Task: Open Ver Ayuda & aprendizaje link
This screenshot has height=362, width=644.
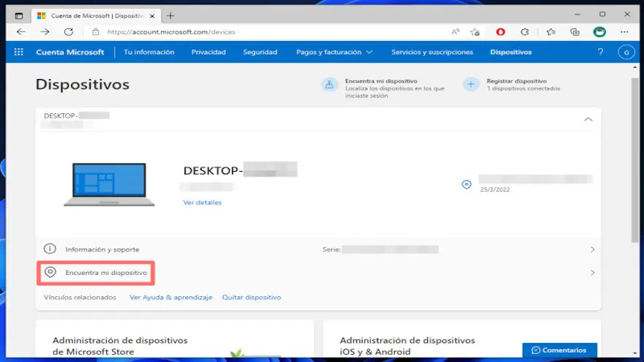Action: click(171, 297)
